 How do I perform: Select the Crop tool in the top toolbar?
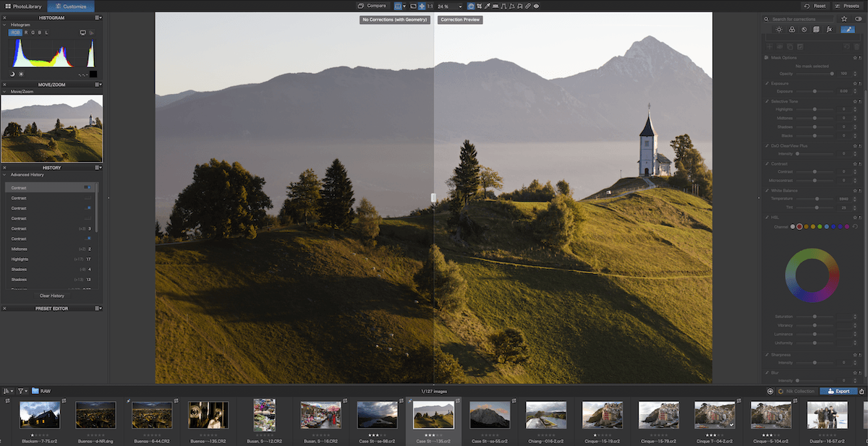[480, 6]
